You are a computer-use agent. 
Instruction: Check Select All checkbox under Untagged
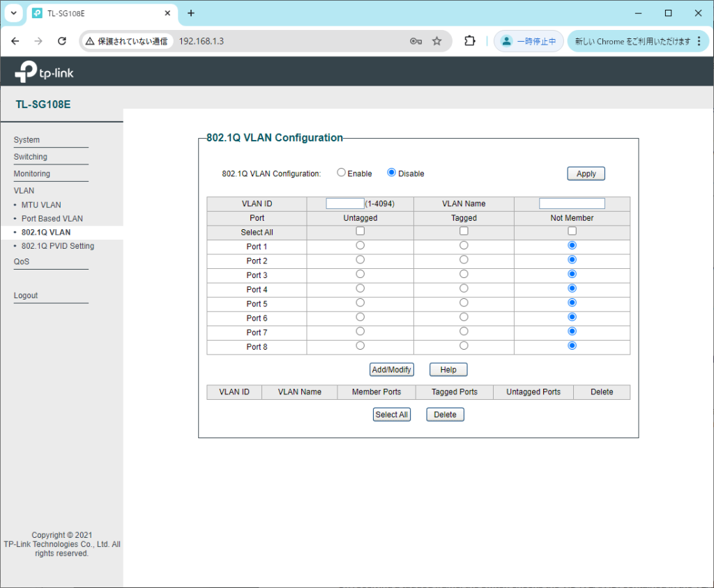[x=360, y=231]
